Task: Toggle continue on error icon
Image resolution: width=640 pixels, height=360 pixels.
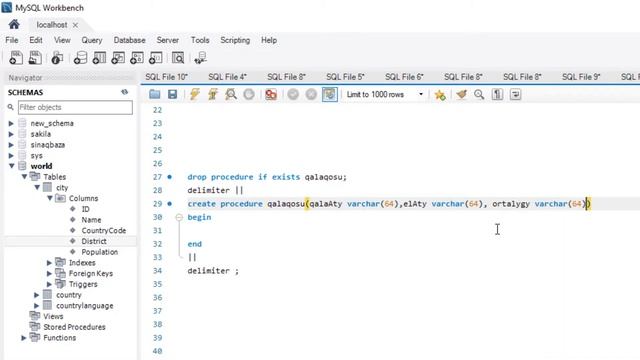Action: point(271,94)
